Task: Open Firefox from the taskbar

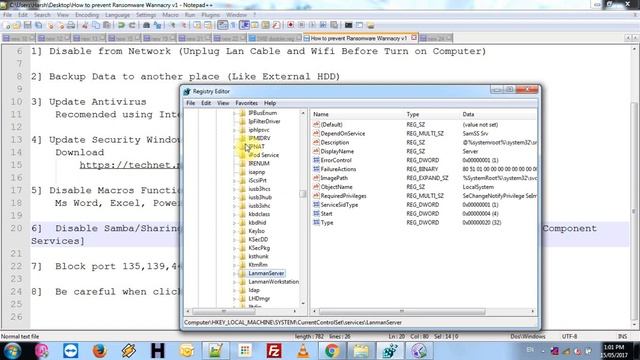Action: click(x=99, y=351)
